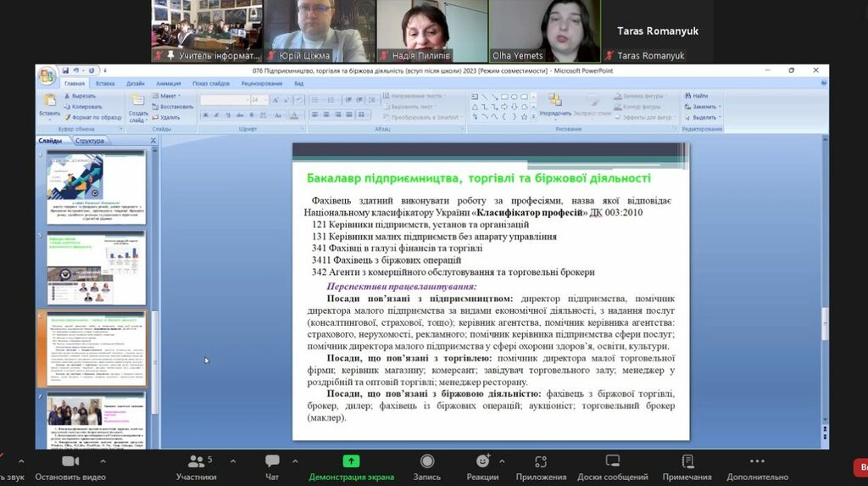This screenshot has width=868, height=486.
Task: Click the Paste (Вставить) icon
Action: [49, 102]
